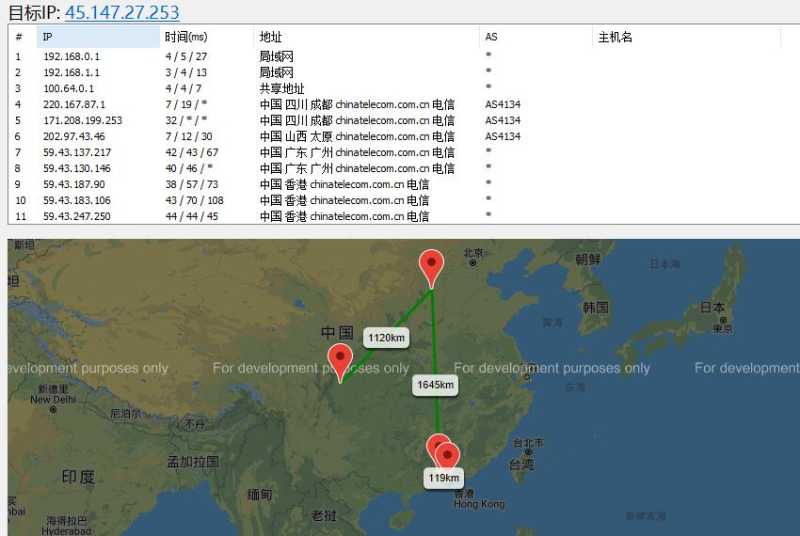Click the AS4134 cell in hop 4 row
This screenshot has width=800, height=536.
503,105
